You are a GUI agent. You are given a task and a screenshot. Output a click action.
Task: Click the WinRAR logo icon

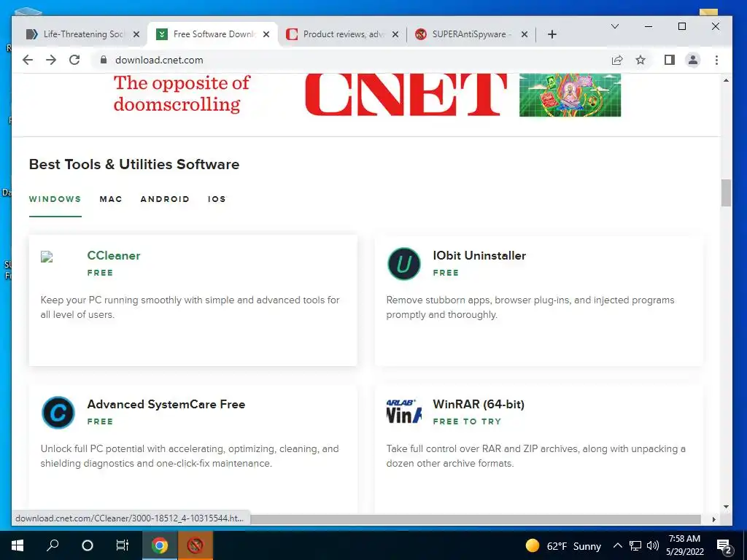click(404, 411)
